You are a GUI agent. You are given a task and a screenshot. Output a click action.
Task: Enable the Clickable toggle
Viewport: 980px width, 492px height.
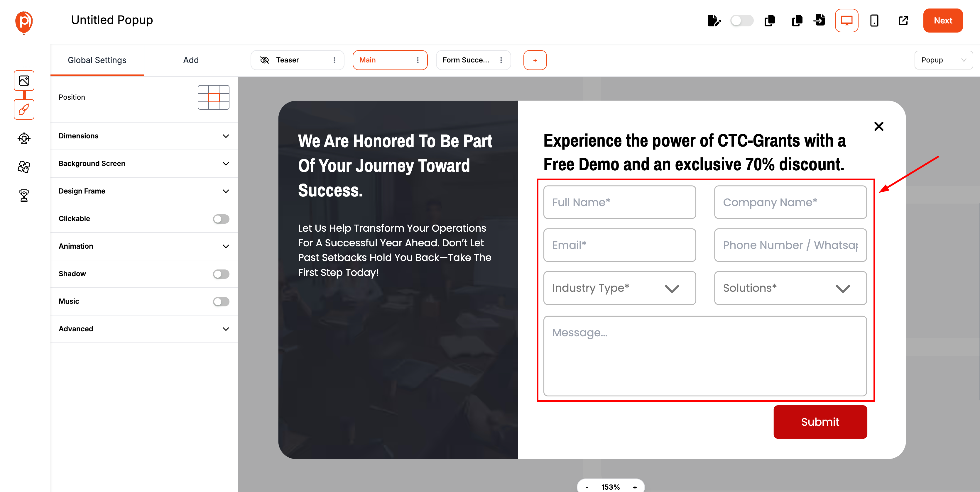coord(221,219)
